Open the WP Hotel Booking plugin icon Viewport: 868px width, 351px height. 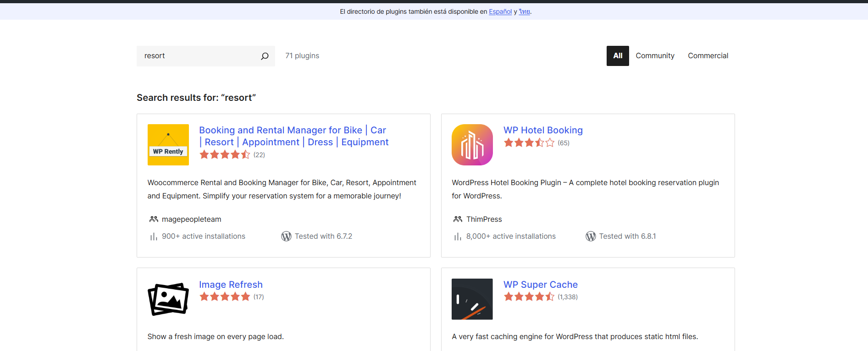[472, 145]
